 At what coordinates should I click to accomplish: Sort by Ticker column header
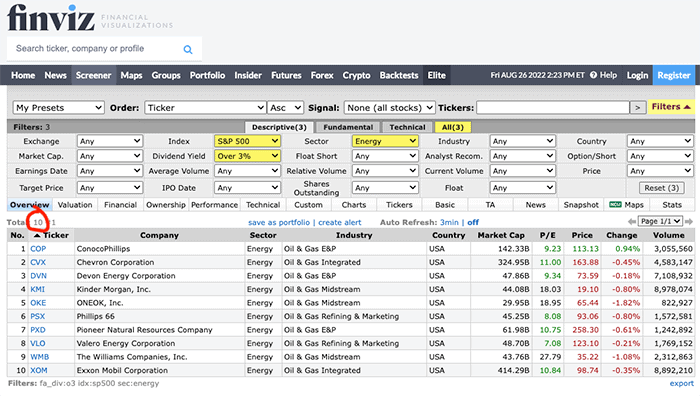click(x=52, y=235)
